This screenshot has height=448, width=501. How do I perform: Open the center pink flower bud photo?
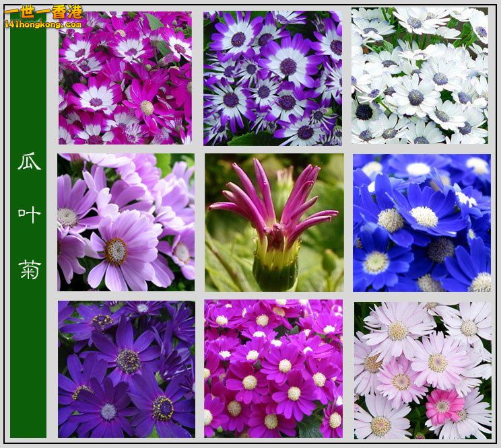(273, 222)
